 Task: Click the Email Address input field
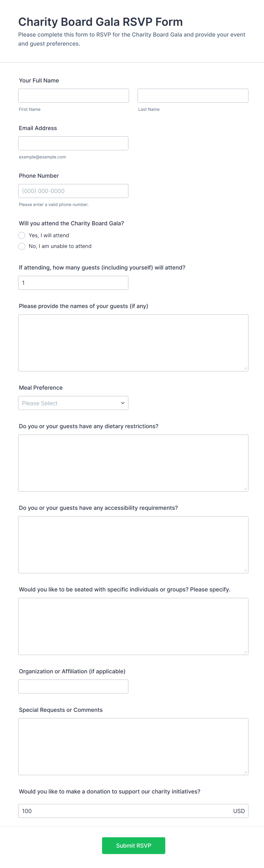pyautogui.click(x=73, y=143)
